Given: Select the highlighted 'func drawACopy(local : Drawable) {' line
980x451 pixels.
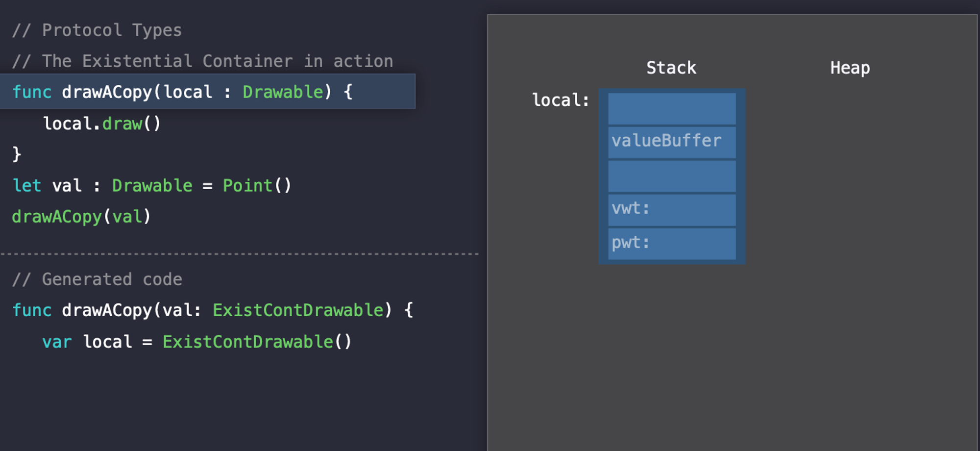Looking at the screenshot, I should pos(207,91).
